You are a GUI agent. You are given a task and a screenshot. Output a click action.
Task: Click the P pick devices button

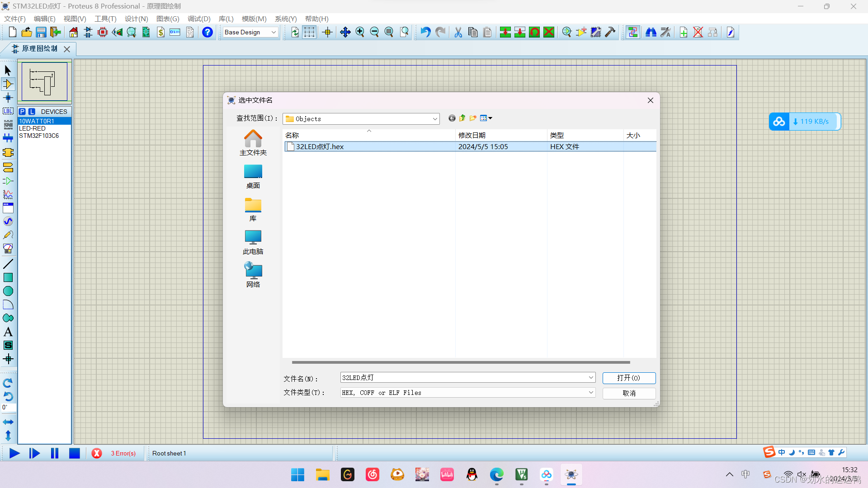22,112
